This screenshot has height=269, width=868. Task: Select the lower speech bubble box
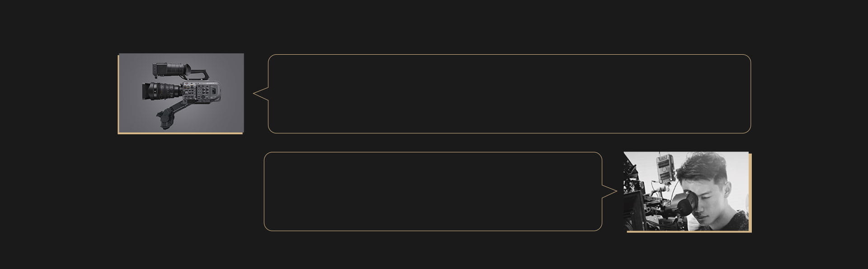click(433, 191)
